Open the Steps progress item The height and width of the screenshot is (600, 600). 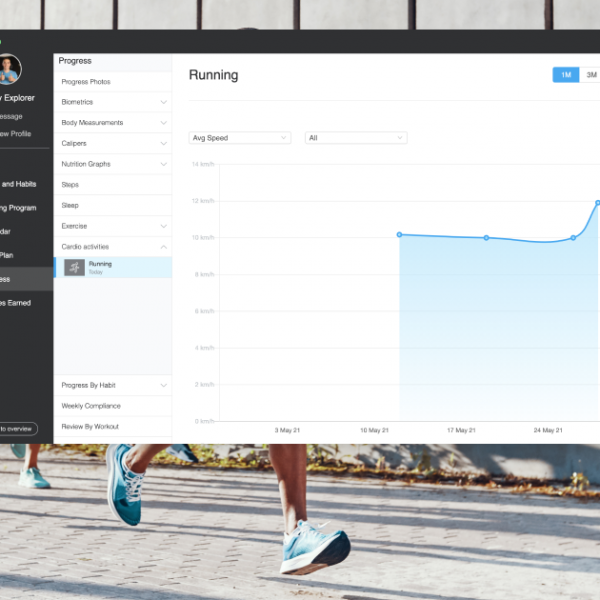pyautogui.click(x=70, y=185)
